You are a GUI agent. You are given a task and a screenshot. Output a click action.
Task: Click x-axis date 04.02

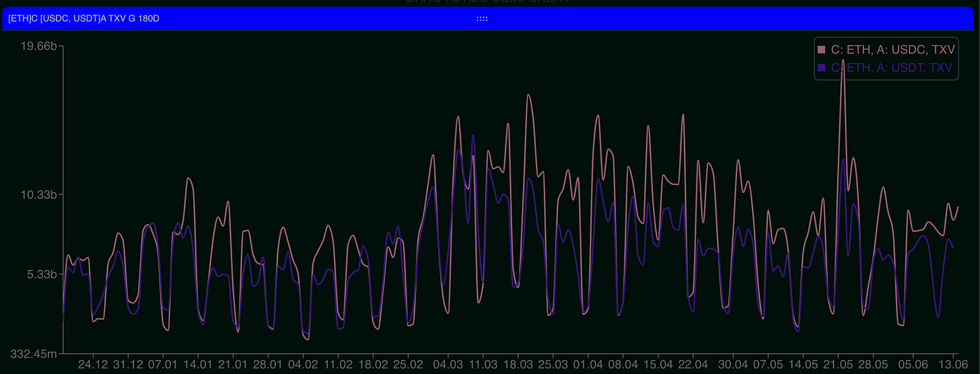point(303,365)
